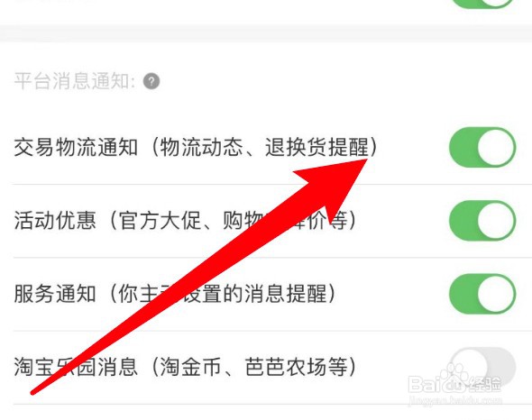Select the 活动优惠 row label
The image size is (532, 420).
coord(55,221)
